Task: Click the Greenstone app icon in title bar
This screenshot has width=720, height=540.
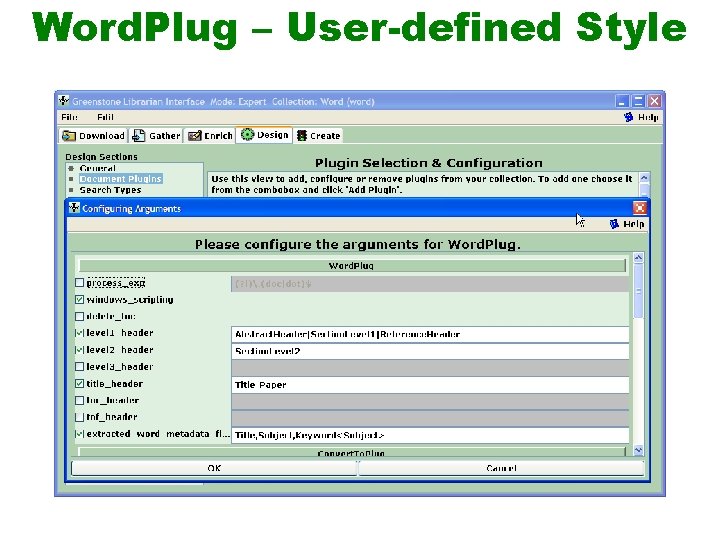Action: pyautogui.click(x=64, y=101)
